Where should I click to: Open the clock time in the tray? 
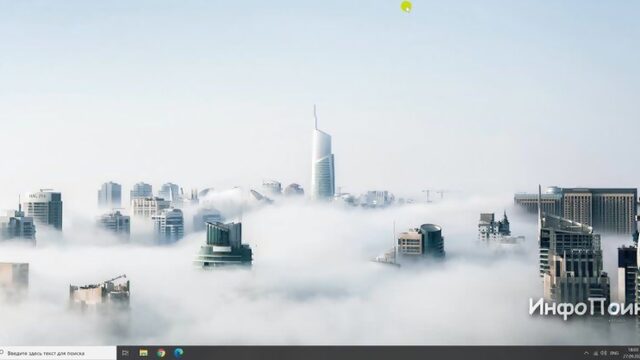point(633,350)
